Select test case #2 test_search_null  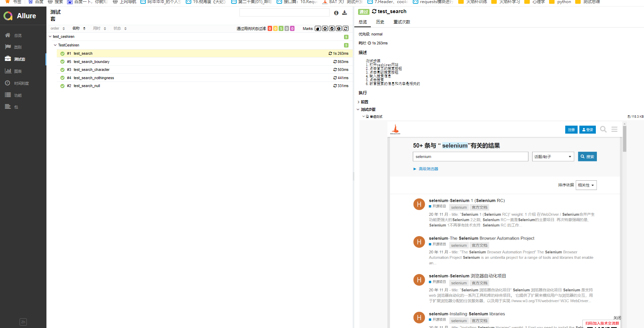point(205,86)
